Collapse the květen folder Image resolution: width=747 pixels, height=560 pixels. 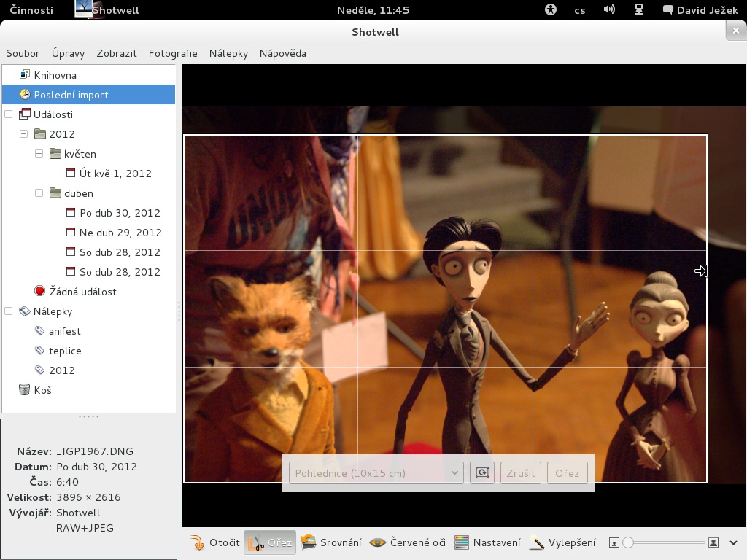point(39,154)
